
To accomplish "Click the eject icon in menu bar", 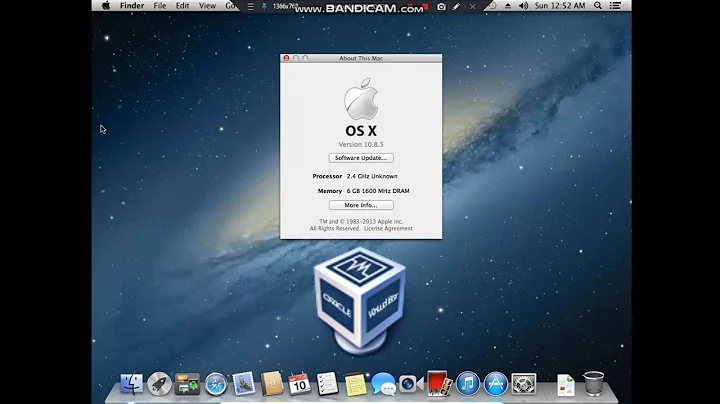I will [508, 6].
